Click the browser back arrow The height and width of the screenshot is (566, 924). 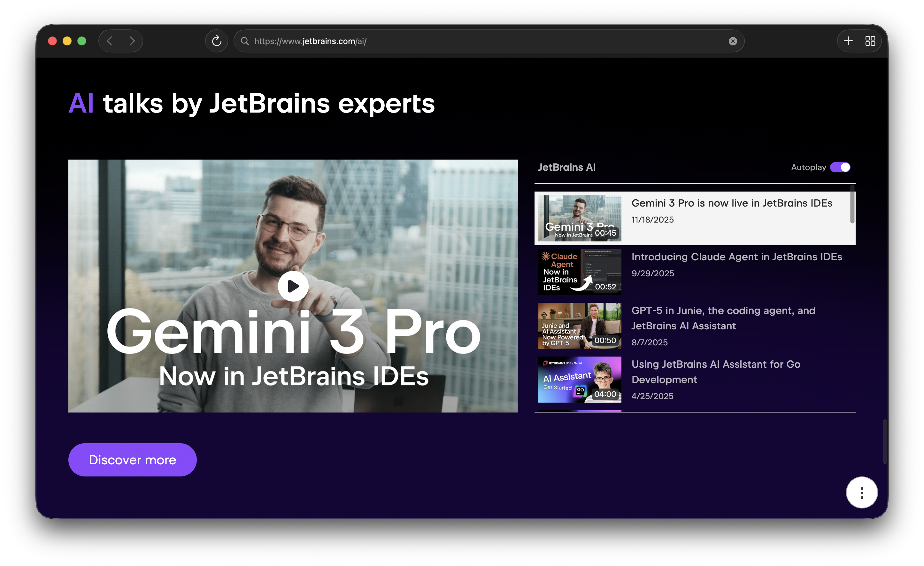pyautogui.click(x=110, y=41)
